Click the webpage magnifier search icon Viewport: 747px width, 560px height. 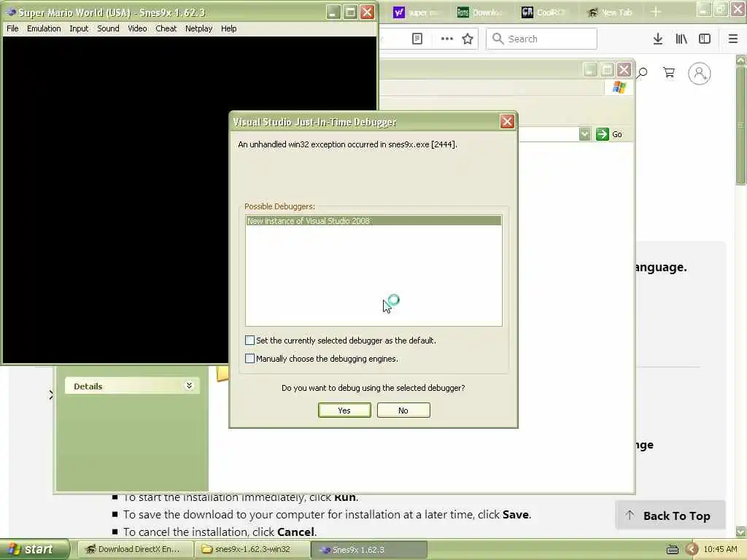click(642, 73)
